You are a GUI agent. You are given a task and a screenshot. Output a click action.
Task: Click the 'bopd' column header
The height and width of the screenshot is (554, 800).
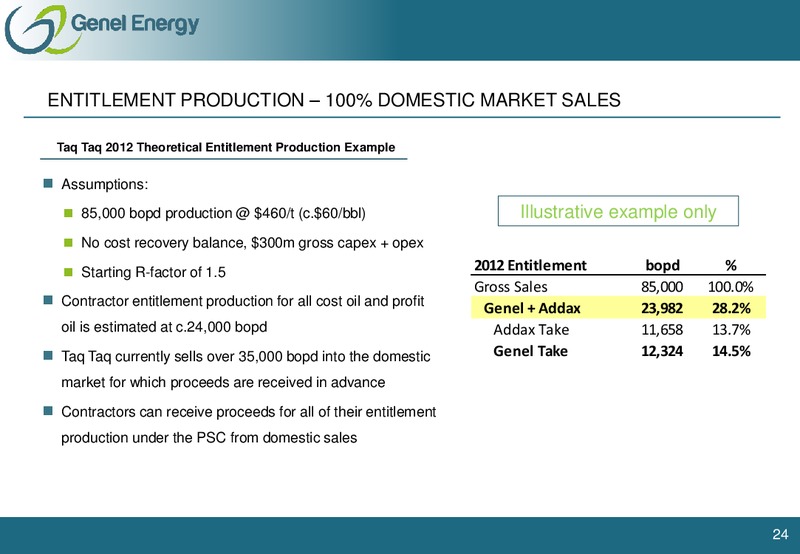point(662,265)
